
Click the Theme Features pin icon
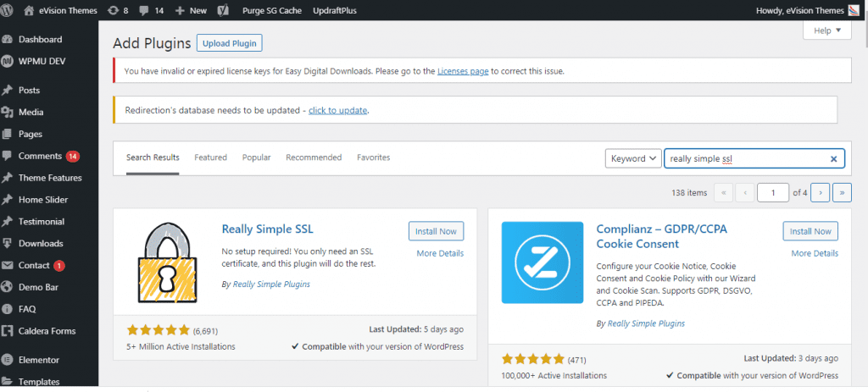click(x=7, y=178)
